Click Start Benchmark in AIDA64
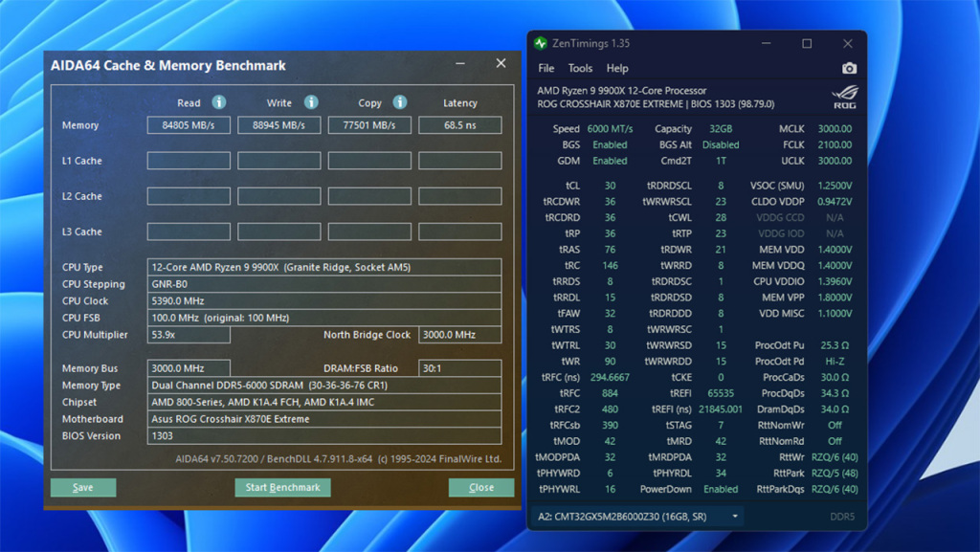This screenshot has height=552, width=980. point(282,487)
